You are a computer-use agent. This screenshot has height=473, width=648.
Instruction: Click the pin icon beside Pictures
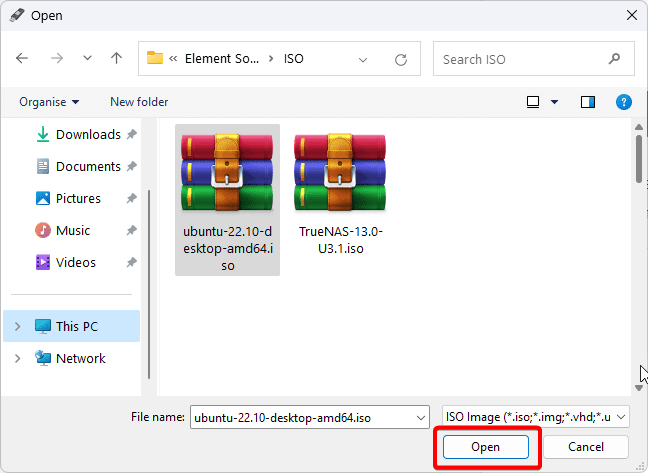click(131, 198)
